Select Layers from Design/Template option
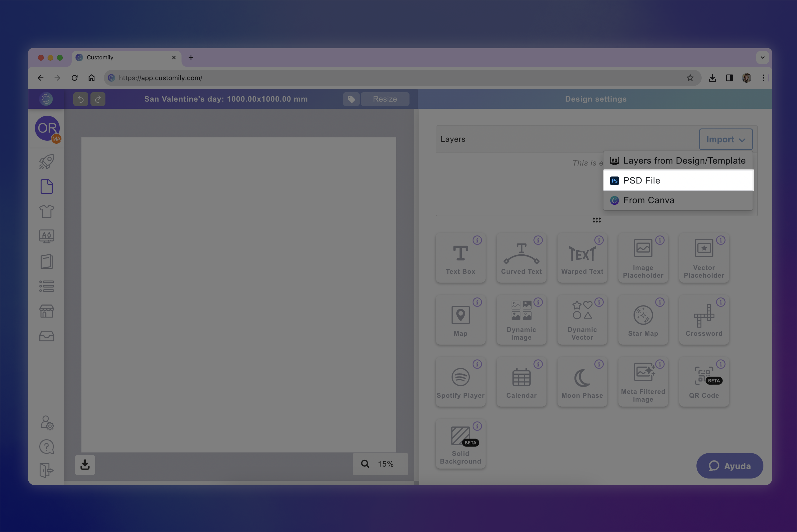Viewport: 797px width, 532px height. (678, 161)
